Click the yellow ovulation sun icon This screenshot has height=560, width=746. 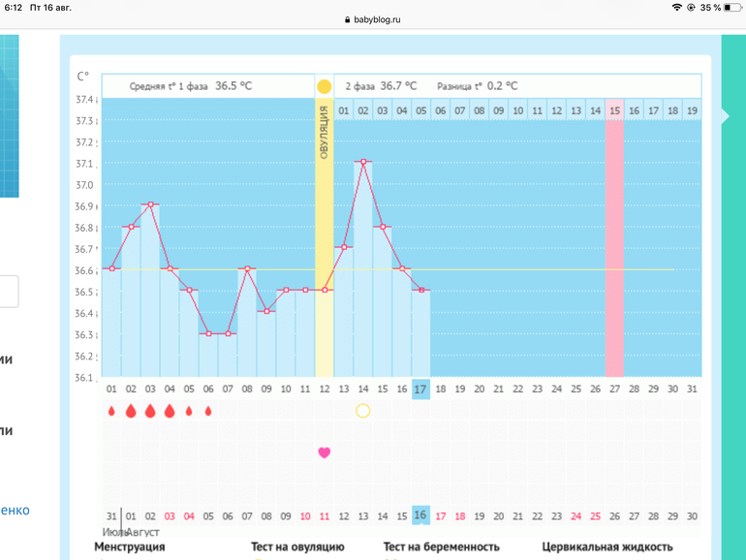tap(325, 86)
